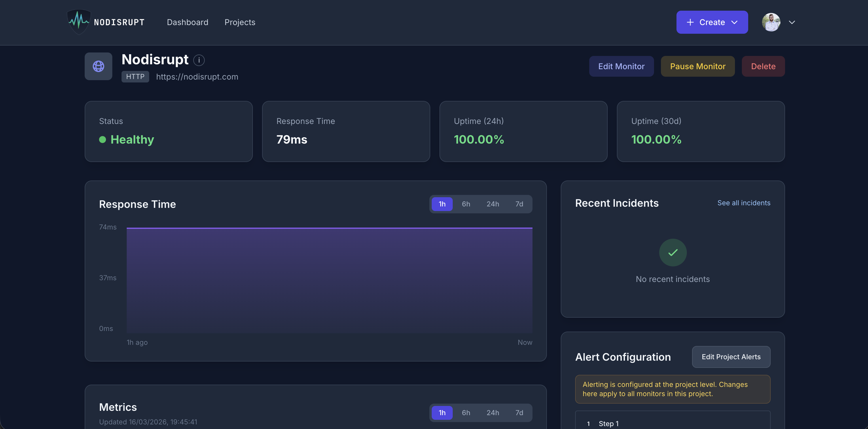The width and height of the screenshot is (868, 429).
Task: Follow the See all incidents link
Action: click(744, 203)
